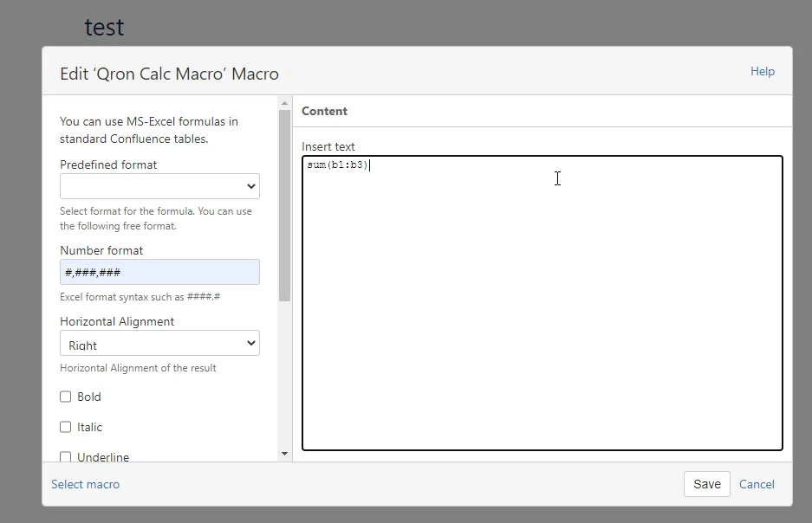Click the Number format input field
Screen dimensions: 812x523
159,272
